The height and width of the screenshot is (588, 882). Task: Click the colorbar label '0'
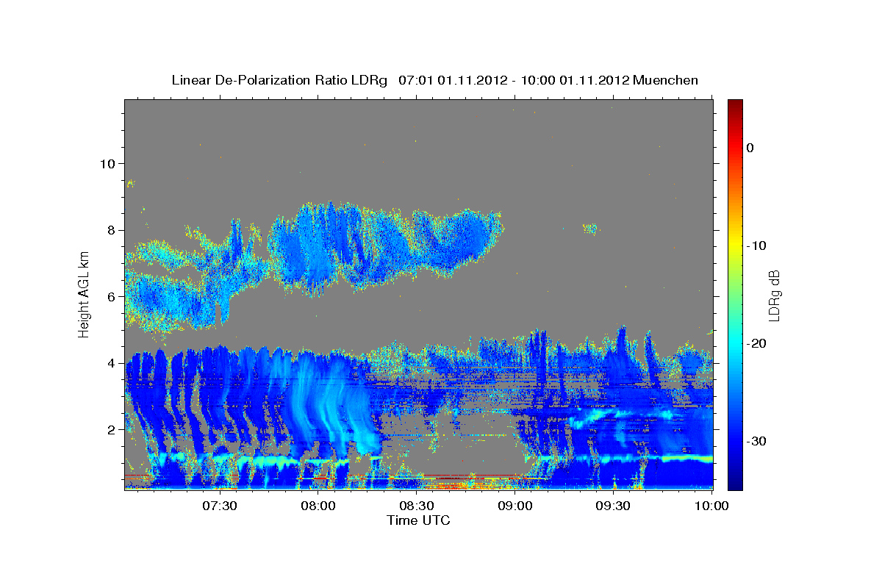tap(750, 148)
